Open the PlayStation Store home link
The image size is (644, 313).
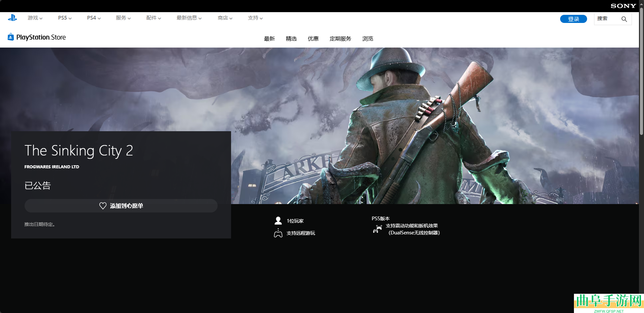coord(37,37)
